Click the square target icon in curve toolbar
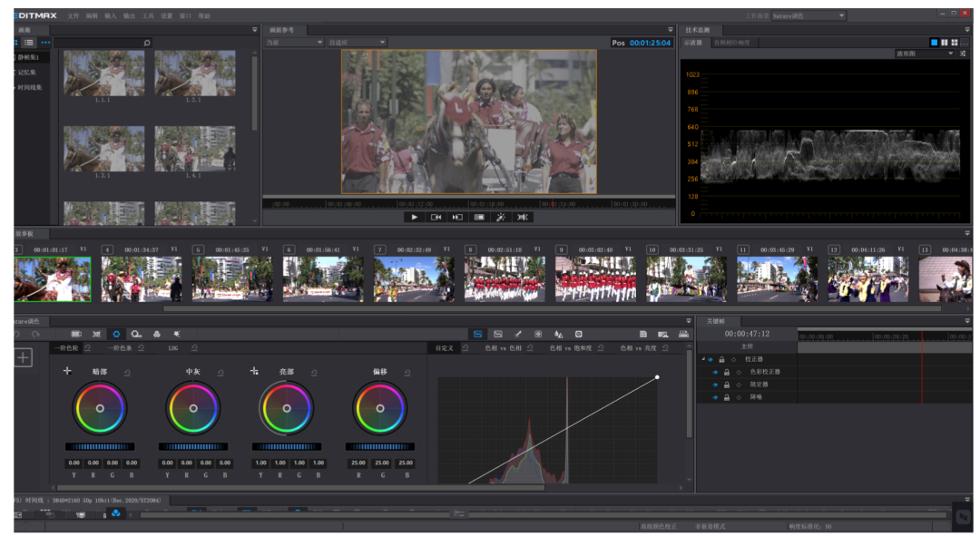This screenshot has width=980, height=536. tap(538, 335)
